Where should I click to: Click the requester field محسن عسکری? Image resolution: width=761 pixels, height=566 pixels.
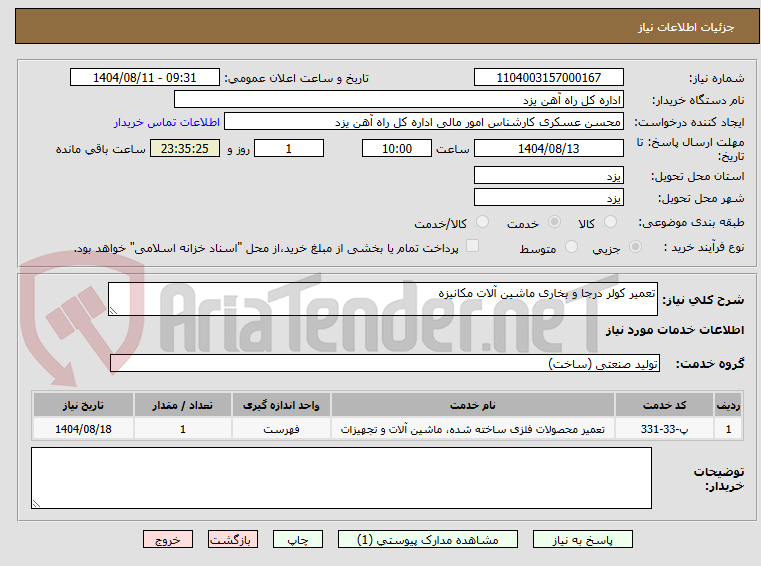tap(424, 121)
